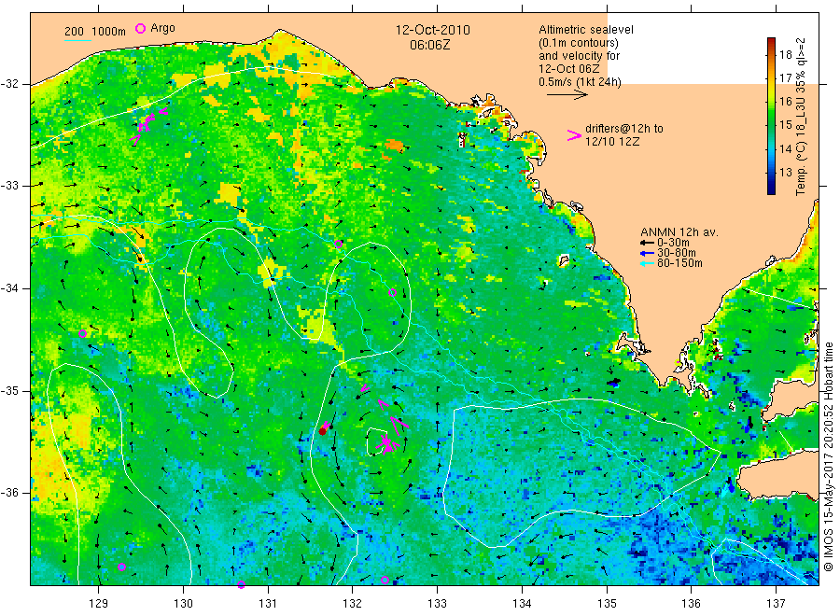Screen dimensions: 840x616
Task: Click the Altimetric sealevel text
Action: point(586,30)
